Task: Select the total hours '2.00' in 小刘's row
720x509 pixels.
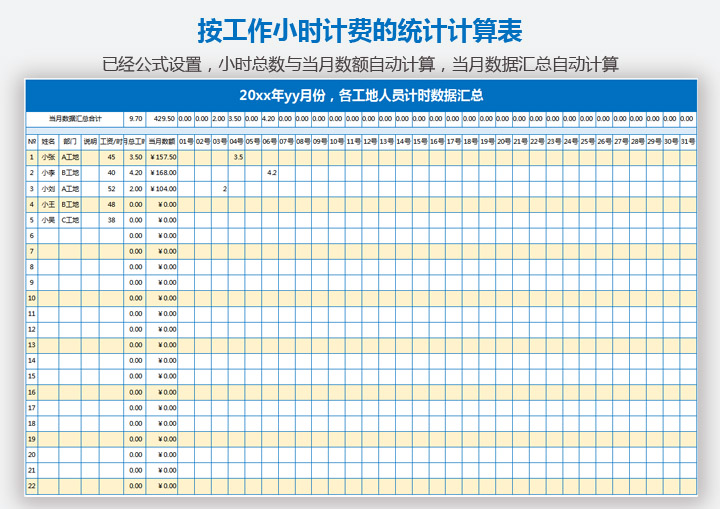Action: [x=135, y=189]
